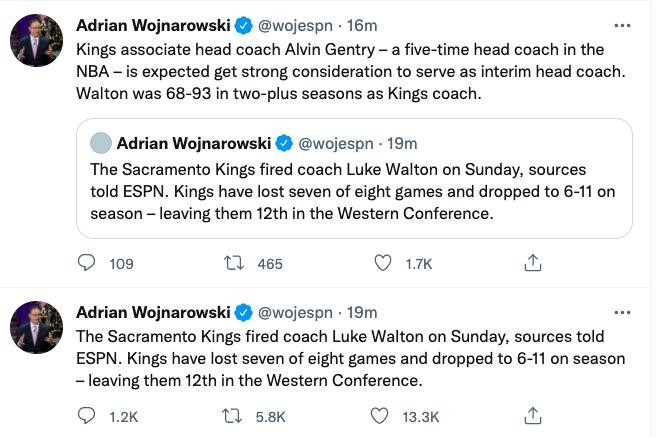This screenshot has height=437, width=658.
Task: Like the tweet with 1.7K likes
Action: point(382,263)
